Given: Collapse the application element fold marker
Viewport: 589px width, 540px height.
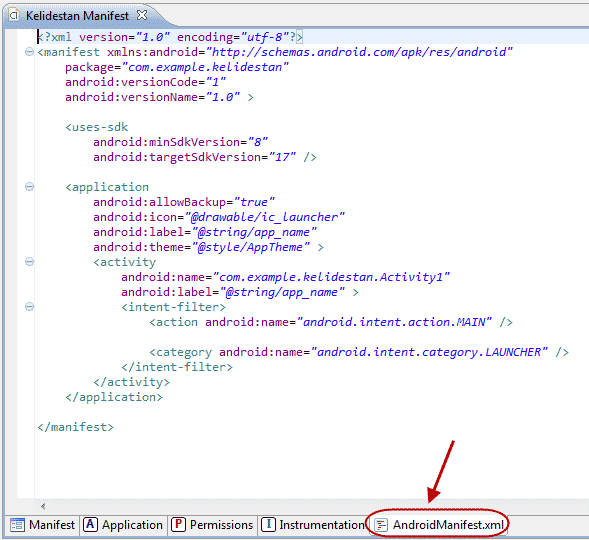Looking at the screenshot, I should click(29, 187).
